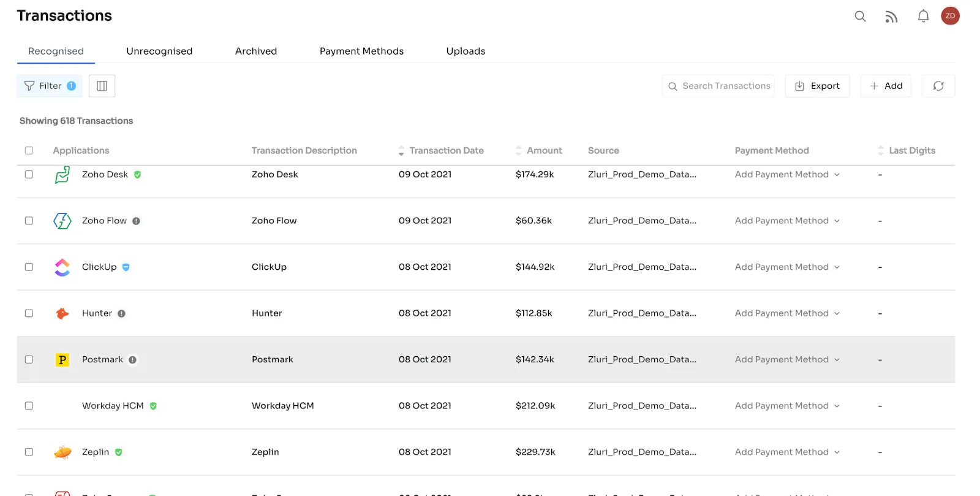This screenshot has height=496, width=980.
Task: Open the ZD user avatar menu
Action: pos(950,16)
